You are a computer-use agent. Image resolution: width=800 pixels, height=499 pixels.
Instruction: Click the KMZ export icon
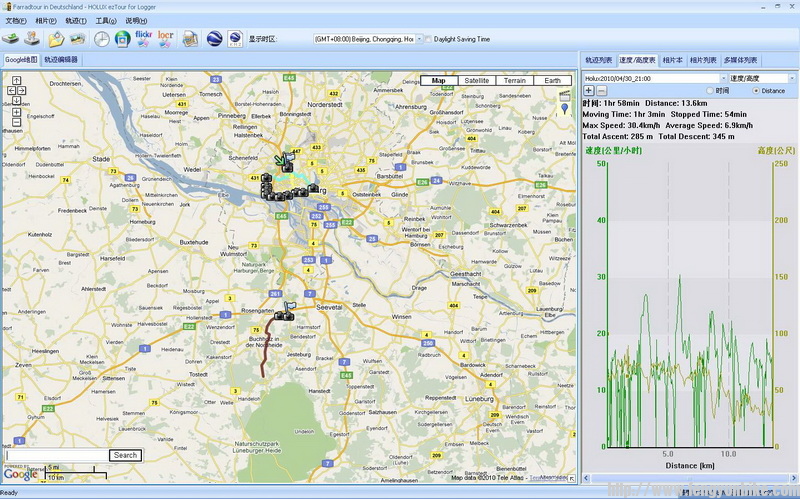(x=235, y=39)
